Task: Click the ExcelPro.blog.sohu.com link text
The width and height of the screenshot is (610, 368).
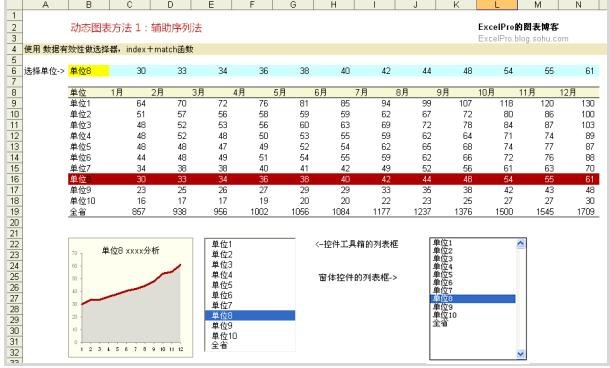Action: point(523,39)
